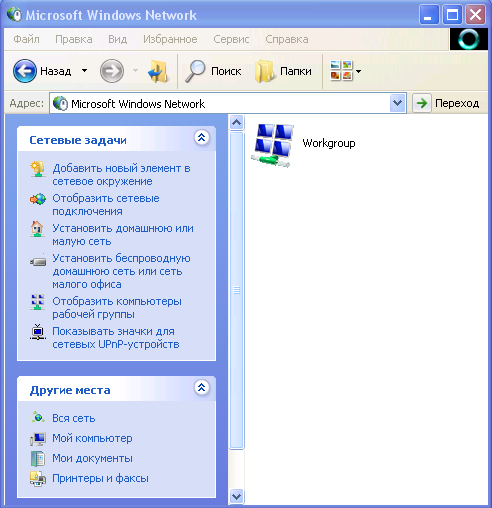Screen dimensions: 492x508
Task: Click the task pane scrollbar thumb
Action: (236, 290)
